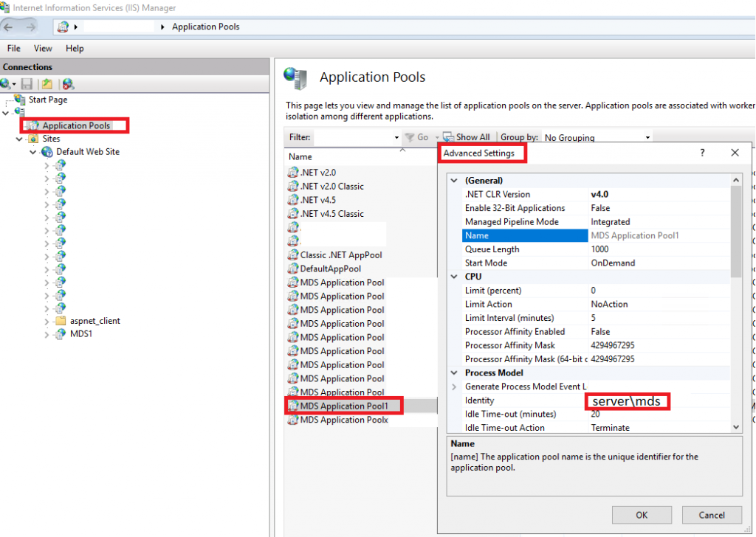Screen dimensions: 756x537
Task: Select the .NET v2.0 application pool
Action: tap(317, 173)
